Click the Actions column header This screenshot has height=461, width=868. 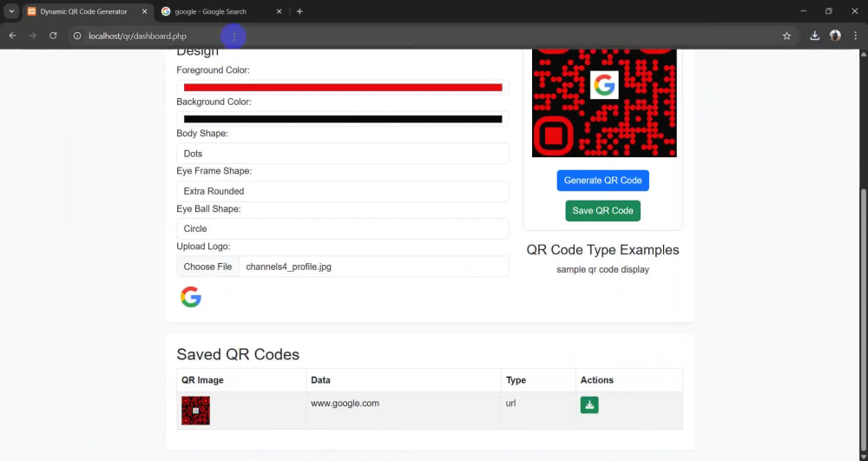tap(628, 380)
